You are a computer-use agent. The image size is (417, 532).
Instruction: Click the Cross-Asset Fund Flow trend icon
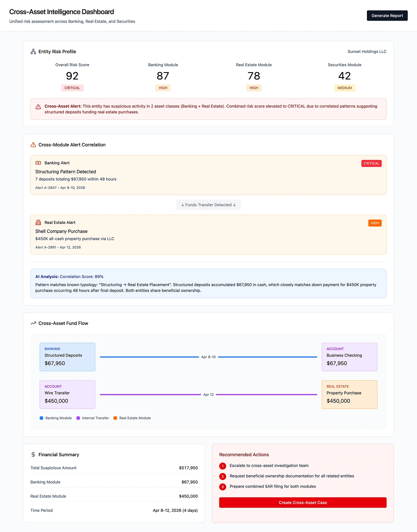[x=33, y=323]
